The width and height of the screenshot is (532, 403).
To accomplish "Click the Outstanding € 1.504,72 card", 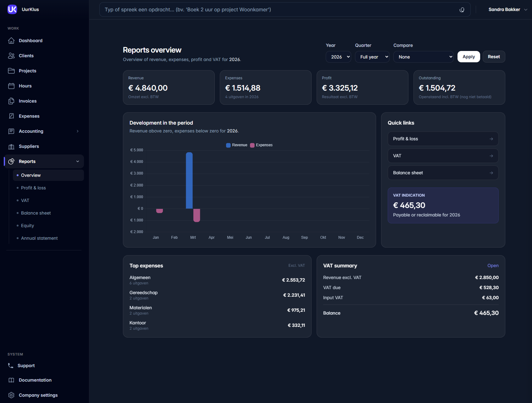I will (459, 87).
